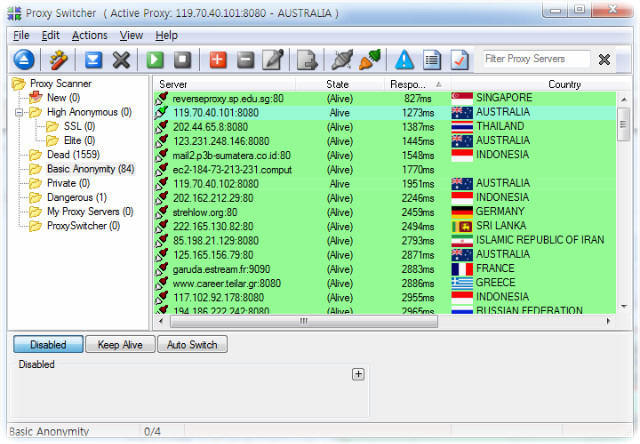Click the proxy list scroll-down arrow
The width and height of the screenshot is (640, 444).
coord(624,306)
